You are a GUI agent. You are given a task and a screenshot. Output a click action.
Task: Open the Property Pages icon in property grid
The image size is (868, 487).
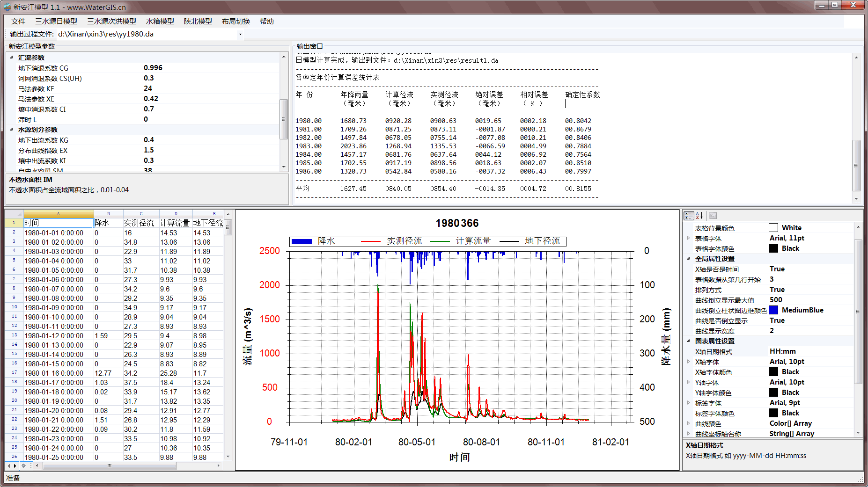click(x=713, y=216)
